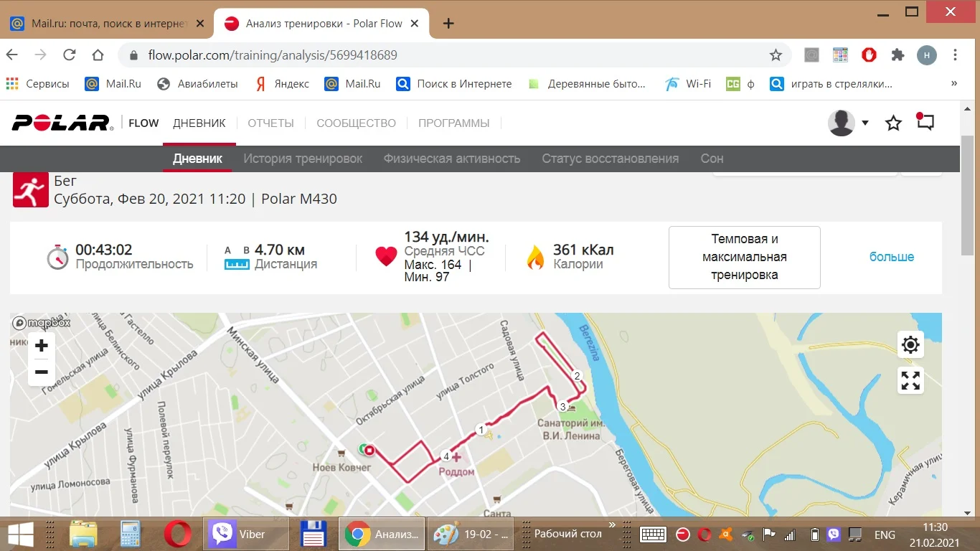Click the route start/finish marker on map
The width and height of the screenshot is (980, 551).
pos(369,451)
